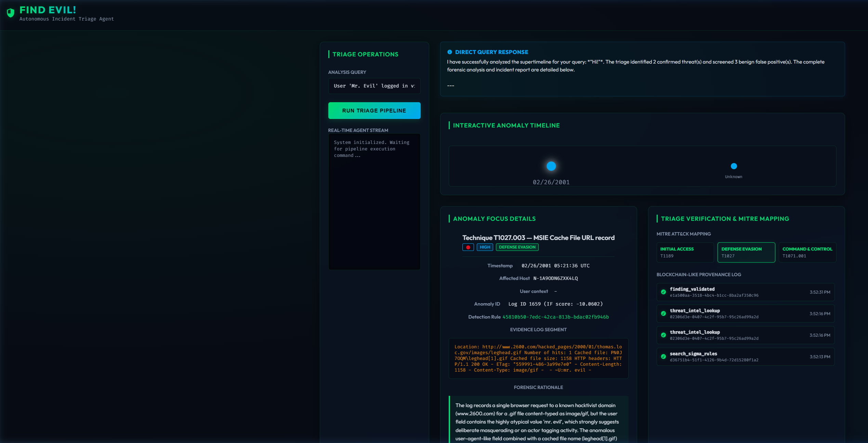The height and width of the screenshot is (443, 868).
Task: Click the evidence log segment text
Action: 538,358
